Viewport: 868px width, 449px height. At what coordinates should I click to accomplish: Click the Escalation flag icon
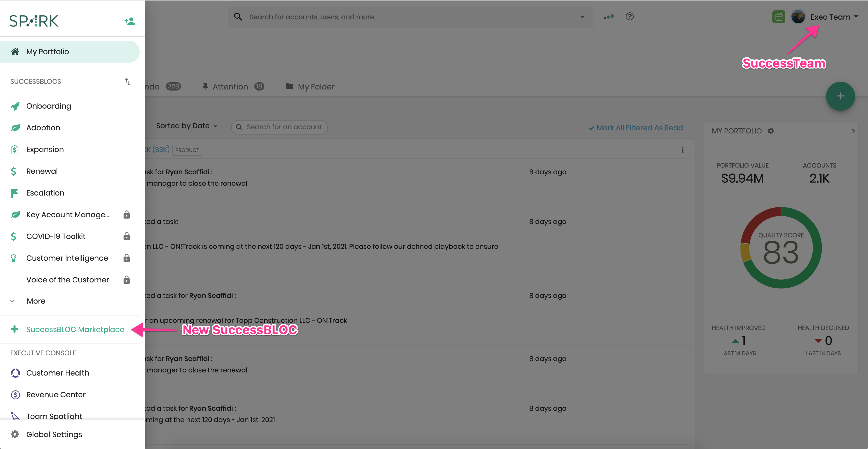pyautogui.click(x=14, y=193)
